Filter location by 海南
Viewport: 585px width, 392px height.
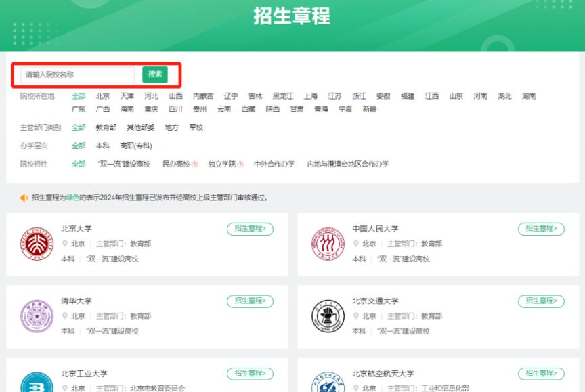click(127, 109)
